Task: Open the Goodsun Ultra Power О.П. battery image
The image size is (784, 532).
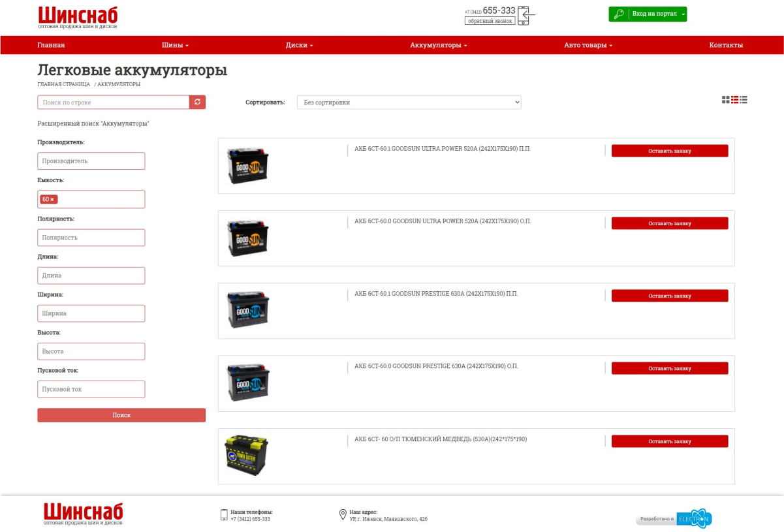Action: tap(247, 238)
